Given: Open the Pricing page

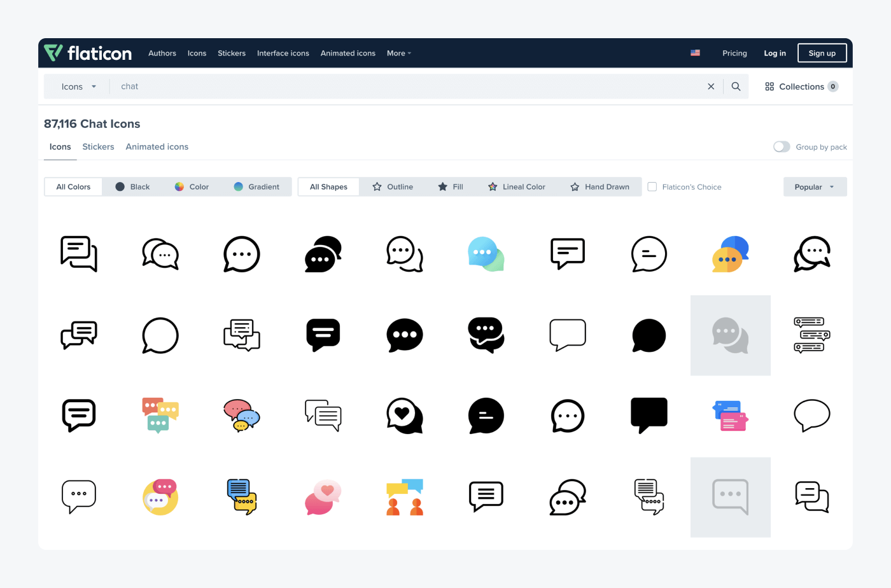Looking at the screenshot, I should [x=734, y=53].
